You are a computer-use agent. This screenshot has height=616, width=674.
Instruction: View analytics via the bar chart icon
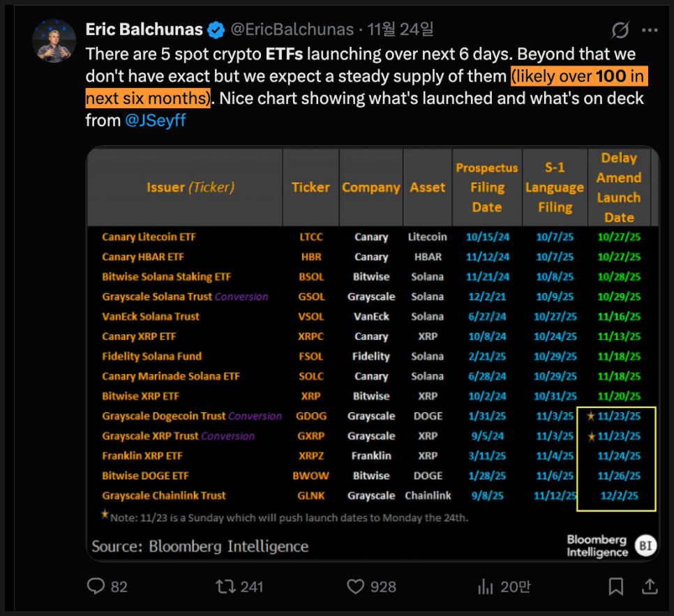(486, 586)
